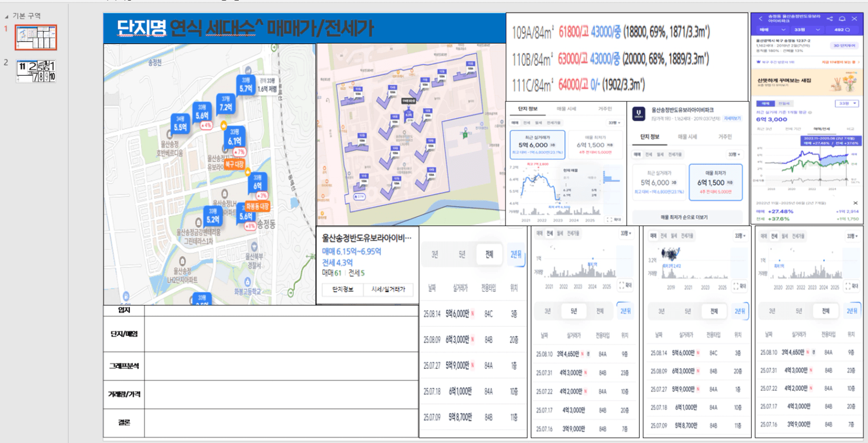This screenshot has height=443, width=868.
Task: Switch to 전체 기간 tab in purple app
Action: (x=793, y=129)
